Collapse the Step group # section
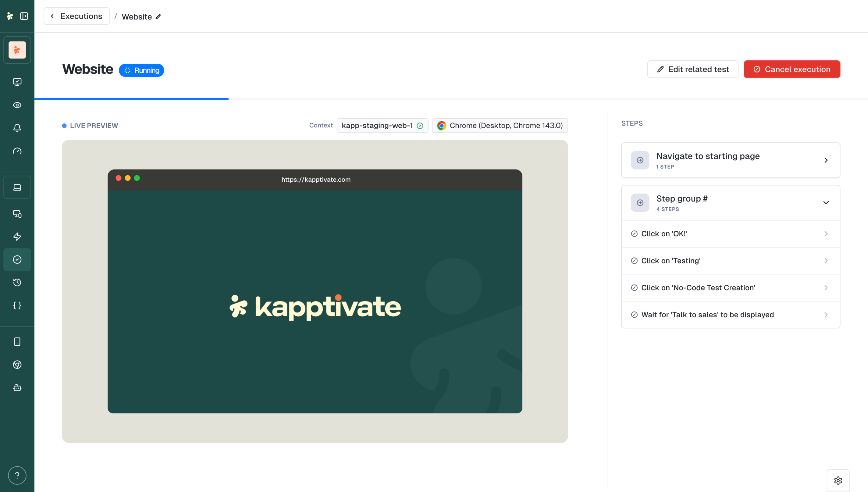The image size is (868, 492). [826, 203]
